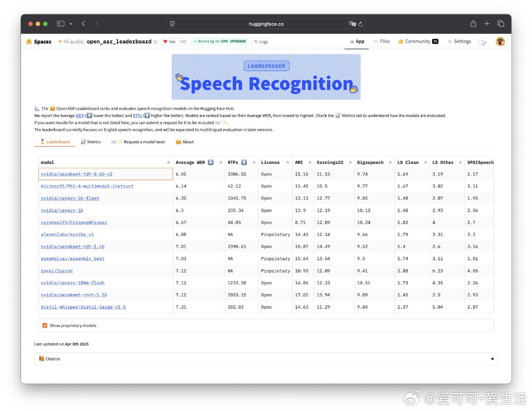
Task: Expand the Citation accordion
Action: pos(266,359)
